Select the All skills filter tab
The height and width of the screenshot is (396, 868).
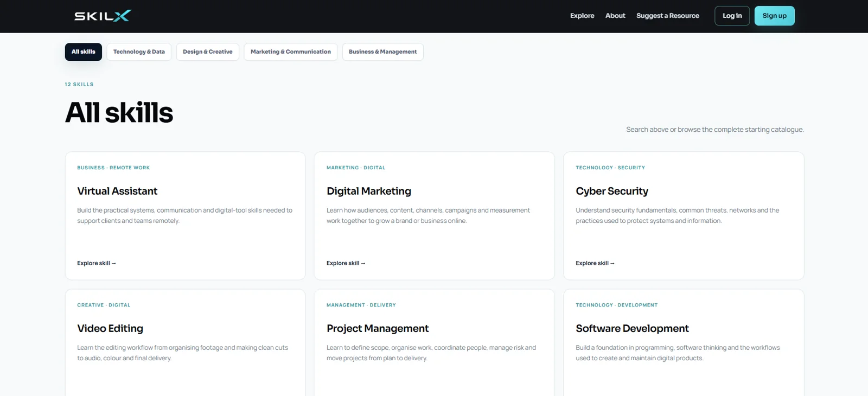pyautogui.click(x=84, y=52)
